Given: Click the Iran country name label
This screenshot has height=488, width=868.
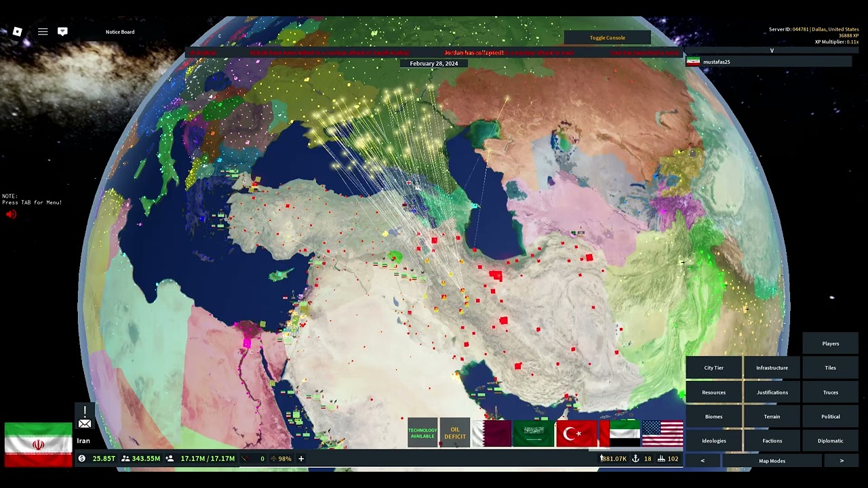Looking at the screenshot, I should tap(83, 441).
